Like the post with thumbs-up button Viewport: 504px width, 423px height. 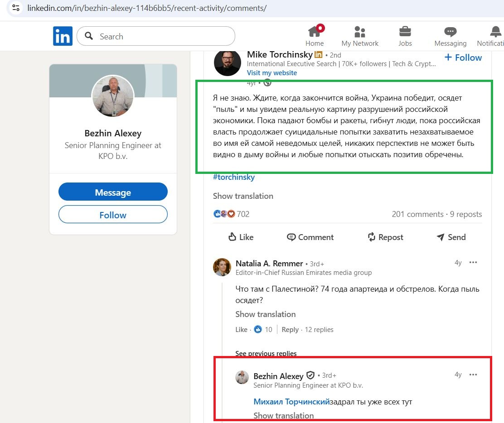point(241,237)
